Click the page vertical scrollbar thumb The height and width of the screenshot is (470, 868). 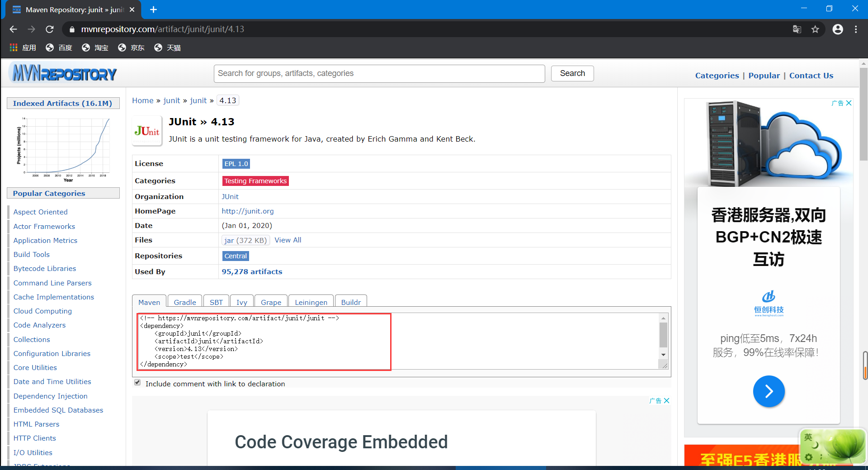tap(863, 114)
